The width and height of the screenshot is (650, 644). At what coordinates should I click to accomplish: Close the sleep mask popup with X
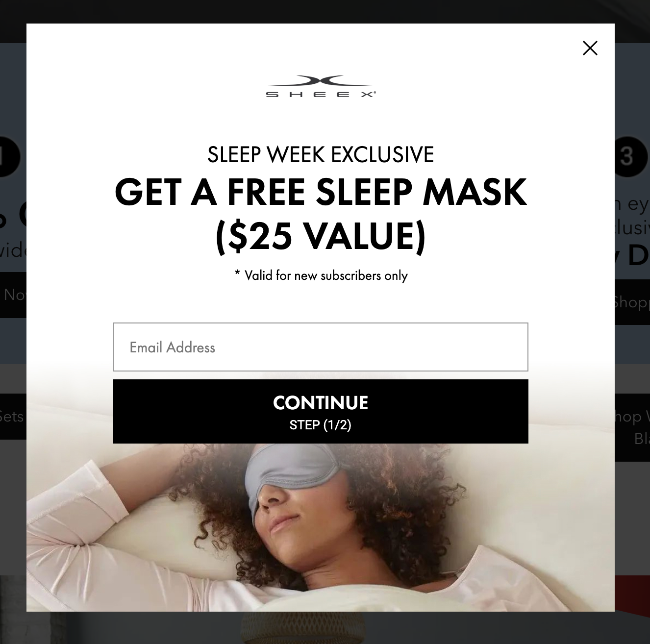(x=590, y=48)
